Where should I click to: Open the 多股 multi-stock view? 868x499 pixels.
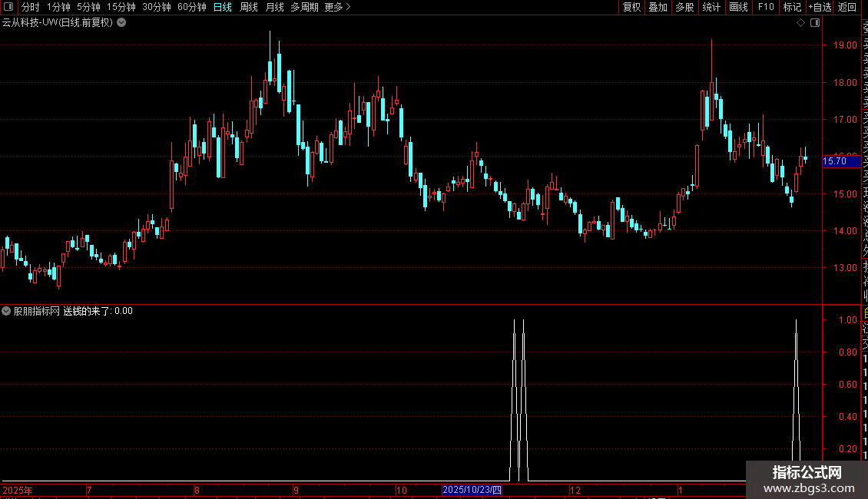coord(684,7)
